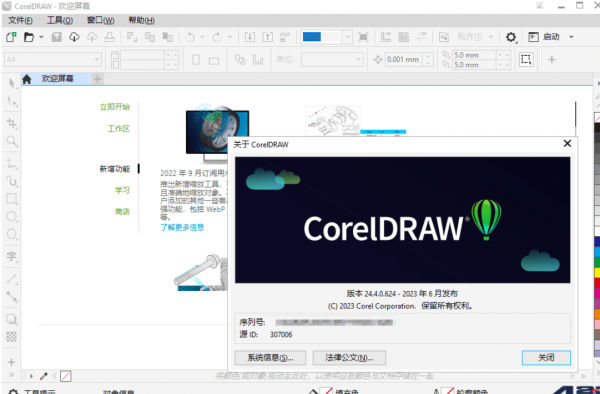Select the Pick tool arrow
The image size is (600, 394).
[12, 83]
